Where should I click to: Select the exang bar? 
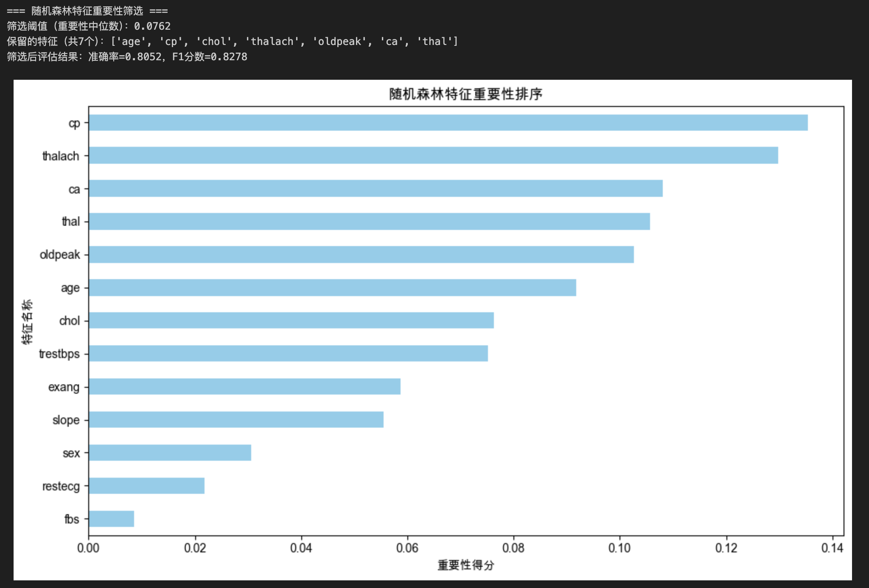click(x=244, y=386)
